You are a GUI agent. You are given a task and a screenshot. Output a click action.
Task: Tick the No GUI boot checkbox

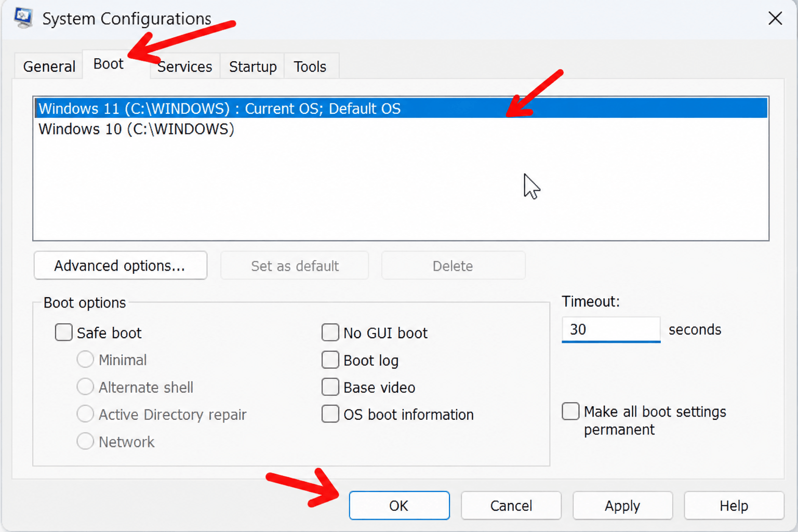point(330,332)
